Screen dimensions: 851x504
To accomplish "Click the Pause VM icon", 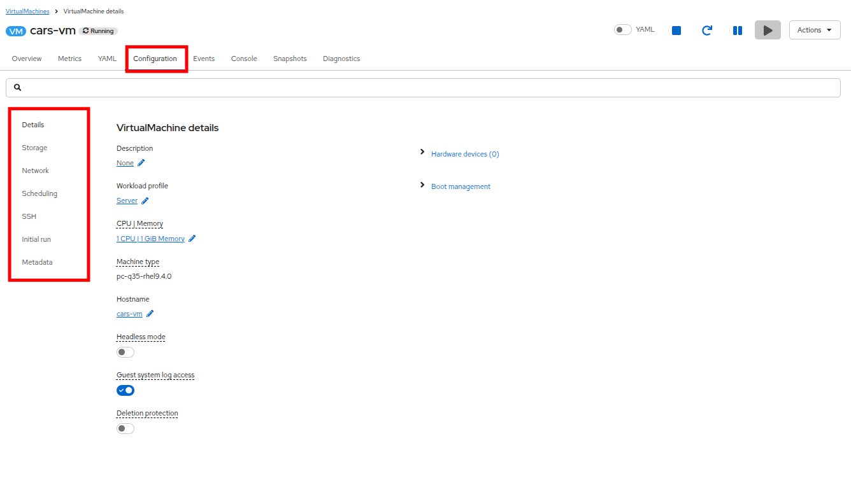I will coord(738,31).
